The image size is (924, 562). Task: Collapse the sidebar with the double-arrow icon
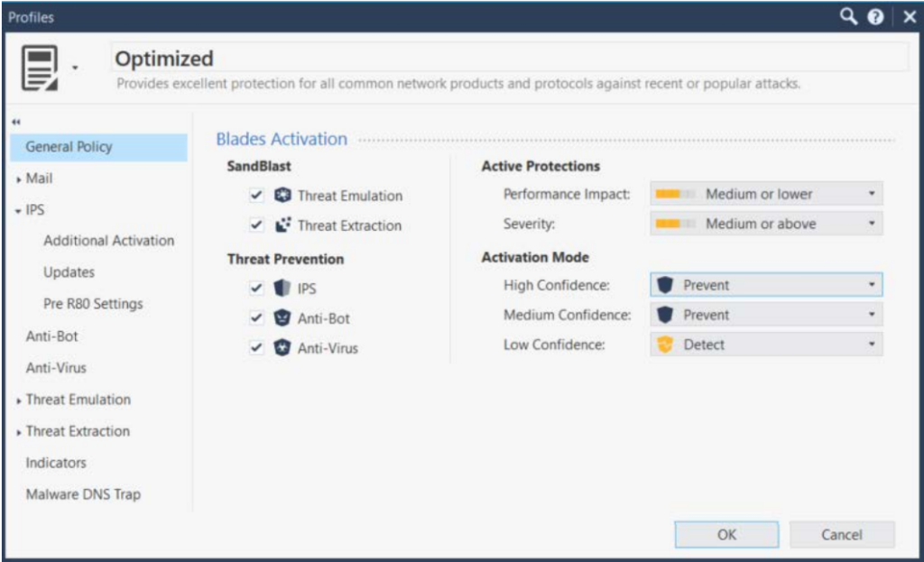[x=16, y=122]
